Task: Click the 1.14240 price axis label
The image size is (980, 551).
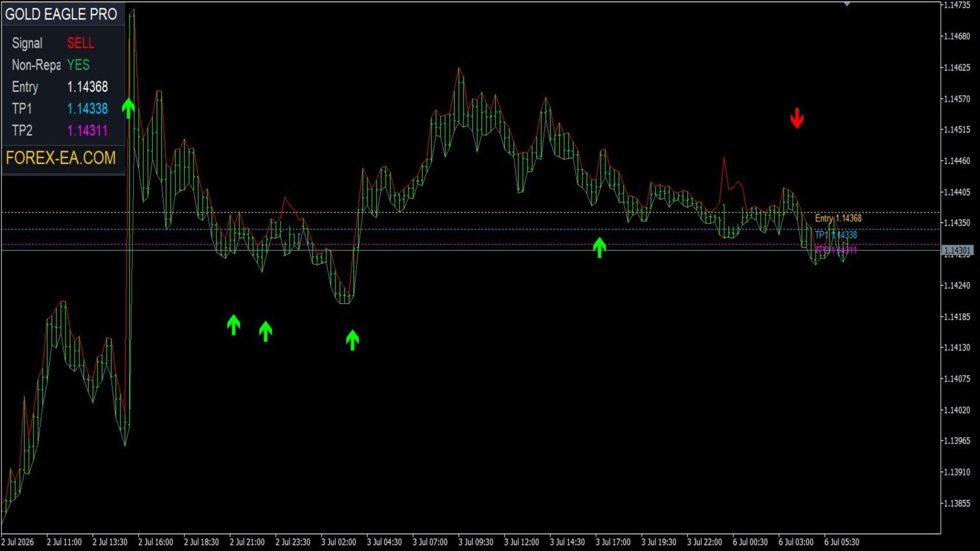Action: 956,285
